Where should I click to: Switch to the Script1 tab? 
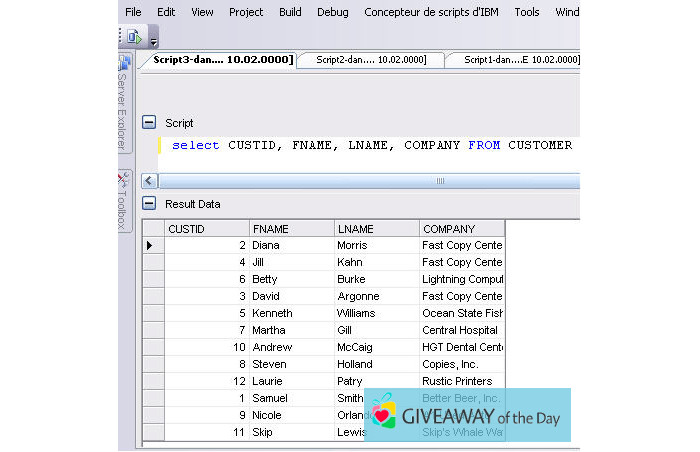click(518, 60)
